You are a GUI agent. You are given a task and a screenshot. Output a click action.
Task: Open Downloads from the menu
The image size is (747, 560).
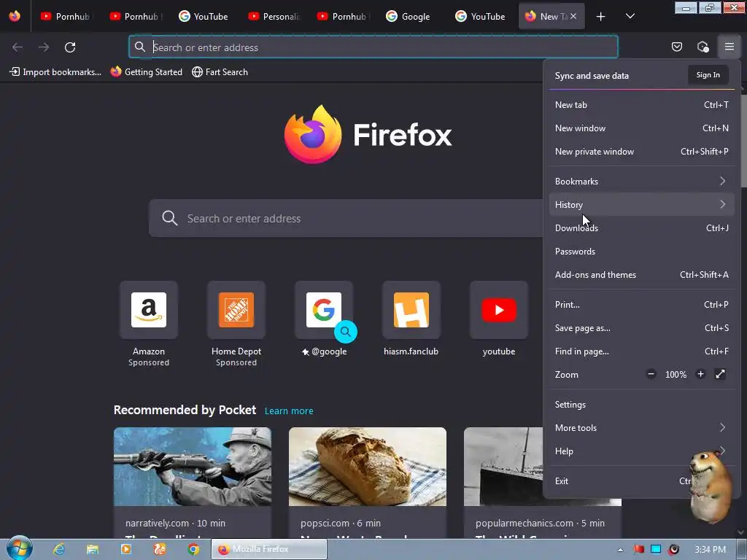641,228
